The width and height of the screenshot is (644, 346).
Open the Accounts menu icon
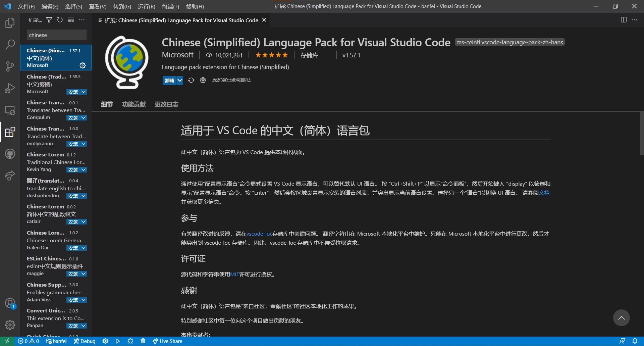tap(10, 303)
